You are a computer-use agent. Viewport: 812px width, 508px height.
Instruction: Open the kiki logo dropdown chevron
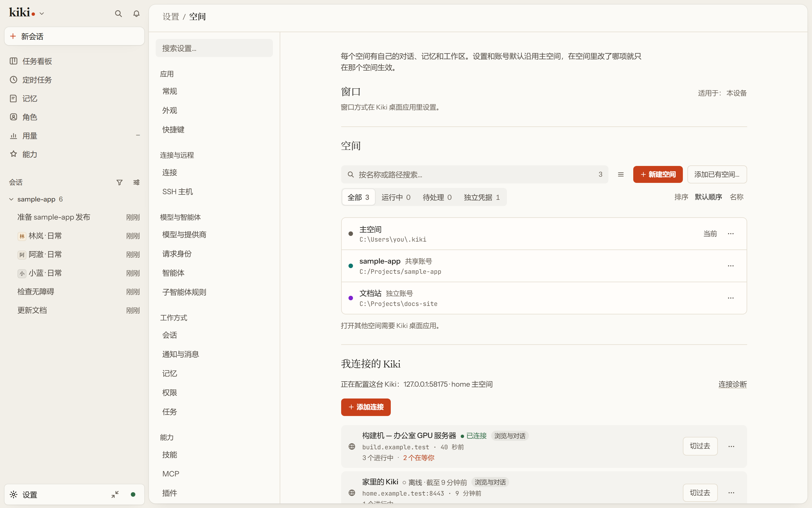coord(42,14)
